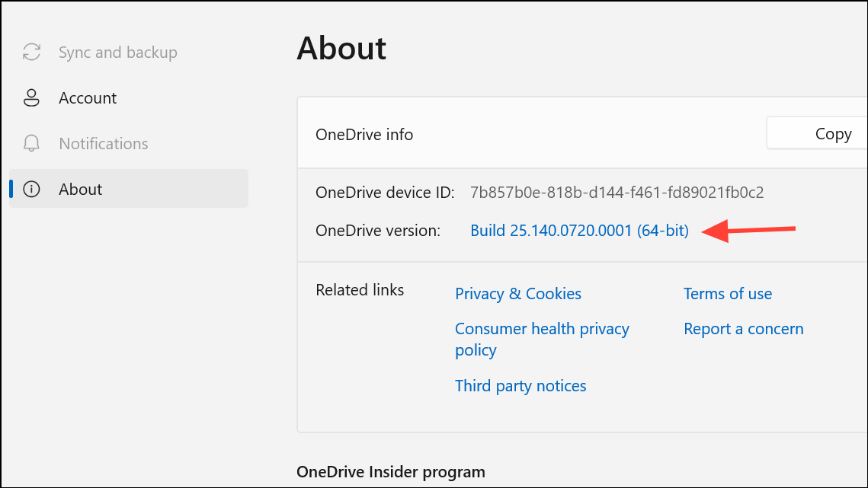Viewport: 868px width, 488px height.
Task: Open the Account settings section
Action: (87, 97)
